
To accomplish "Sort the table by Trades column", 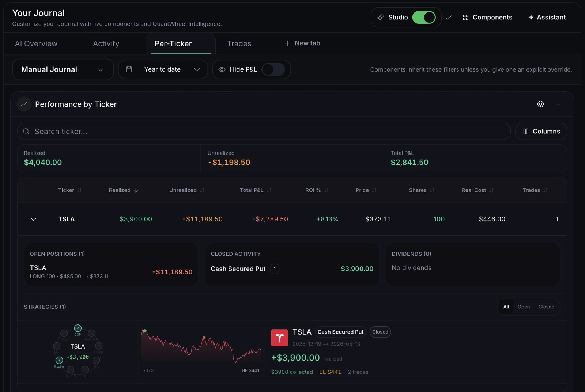I will point(535,190).
